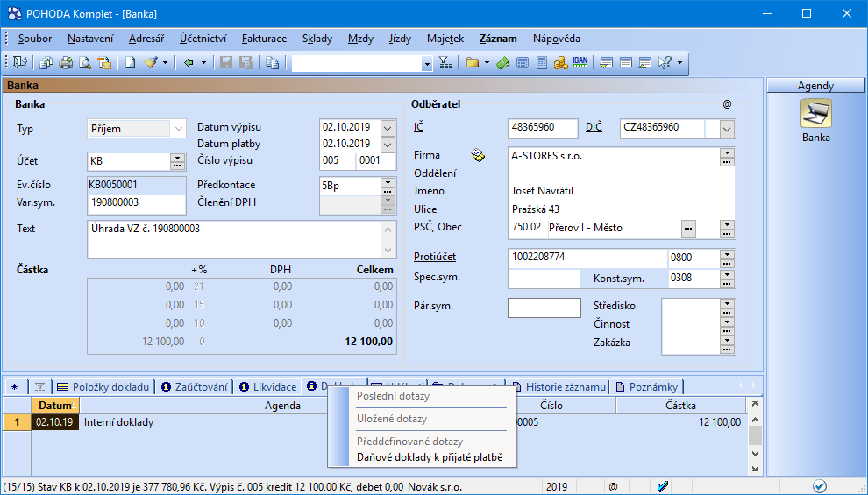The height and width of the screenshot is (495, 868).
Task: Expand the Datum platby date dropdown
Action: point(388,145)
